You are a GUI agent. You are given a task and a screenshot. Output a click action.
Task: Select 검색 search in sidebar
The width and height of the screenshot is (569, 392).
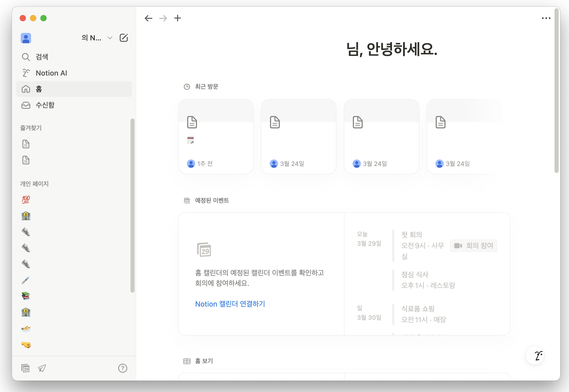pos(42,57)
